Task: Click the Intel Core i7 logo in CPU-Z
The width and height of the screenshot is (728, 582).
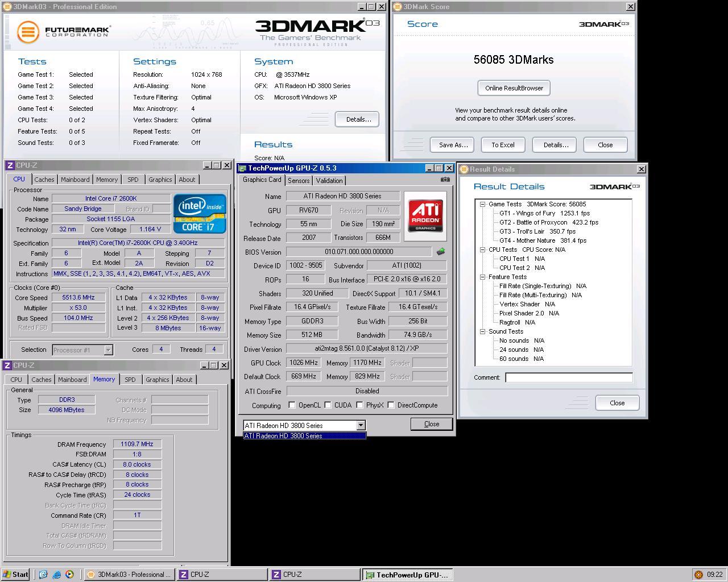Action: click(200, 213)
